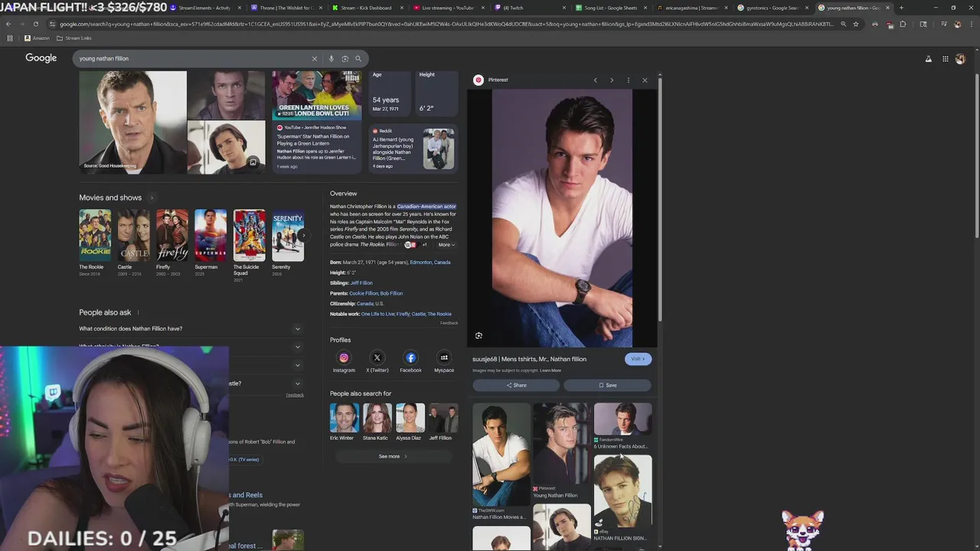Open Alyssa Diaz in People also search for
The width and height of the screenshot is (980, 551).
click(x=410, y=422)
